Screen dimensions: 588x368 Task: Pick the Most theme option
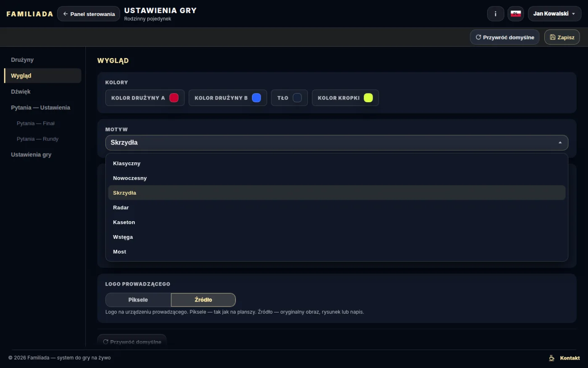click(x=336, y=252)
